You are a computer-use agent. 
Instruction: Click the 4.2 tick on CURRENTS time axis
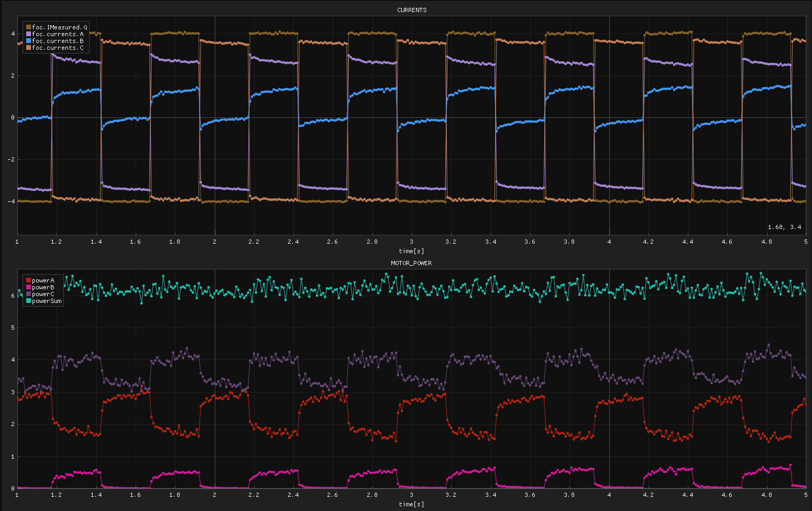(649, 242)
